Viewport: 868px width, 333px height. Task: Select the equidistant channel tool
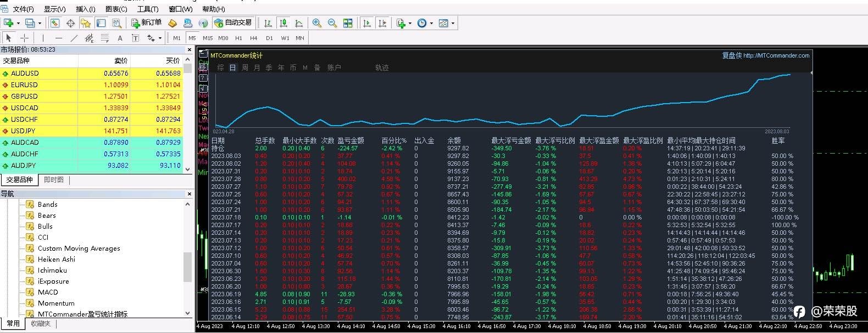(x=89, y=38)
